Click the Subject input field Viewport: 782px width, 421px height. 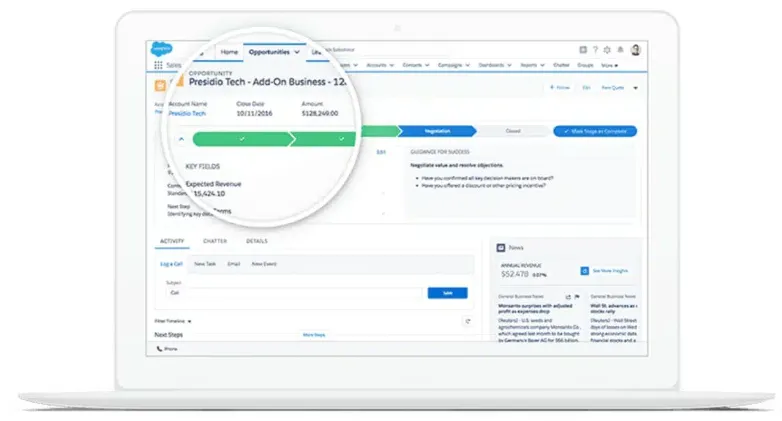tap(294, 293)
